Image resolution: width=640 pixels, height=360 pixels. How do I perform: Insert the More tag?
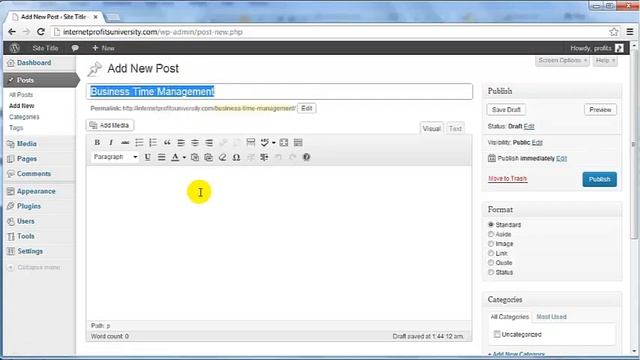coord(251,142)
